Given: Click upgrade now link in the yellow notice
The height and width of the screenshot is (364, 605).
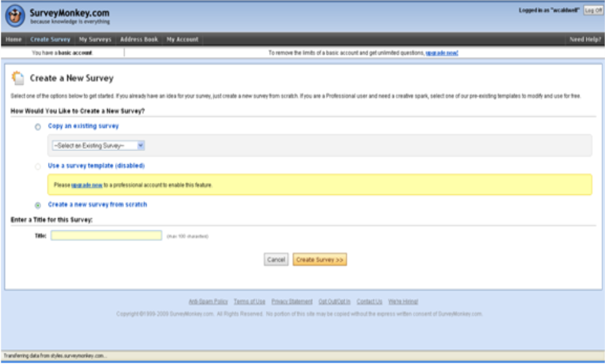Looking at the screenshot, I should tap(87, 185).
